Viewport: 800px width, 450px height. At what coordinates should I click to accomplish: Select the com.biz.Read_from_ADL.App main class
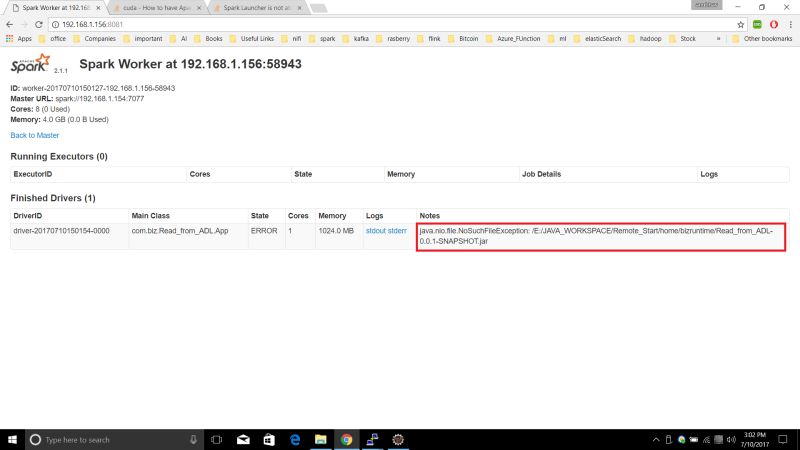180,231
